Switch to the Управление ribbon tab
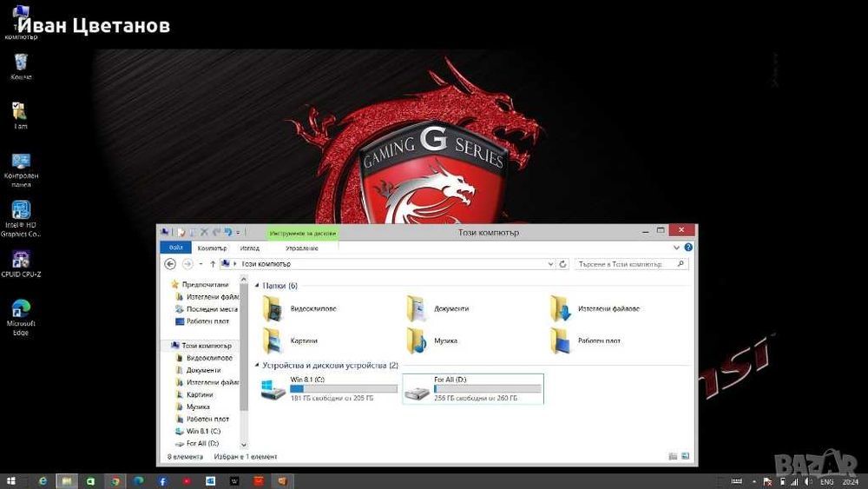The height and width of the screenshot is (489, 868). point(302,248)
